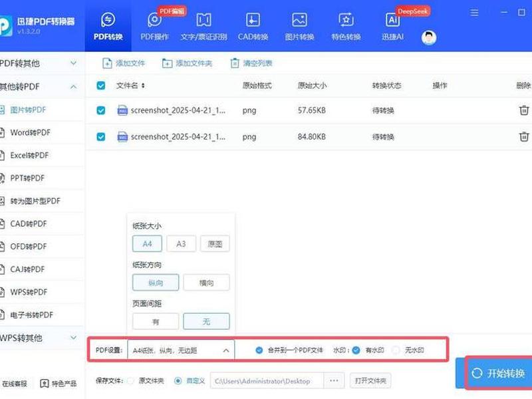Viewport: 532px width, 399px height.
Task: Switch to the PDF操作 tab
Action: 155,27
